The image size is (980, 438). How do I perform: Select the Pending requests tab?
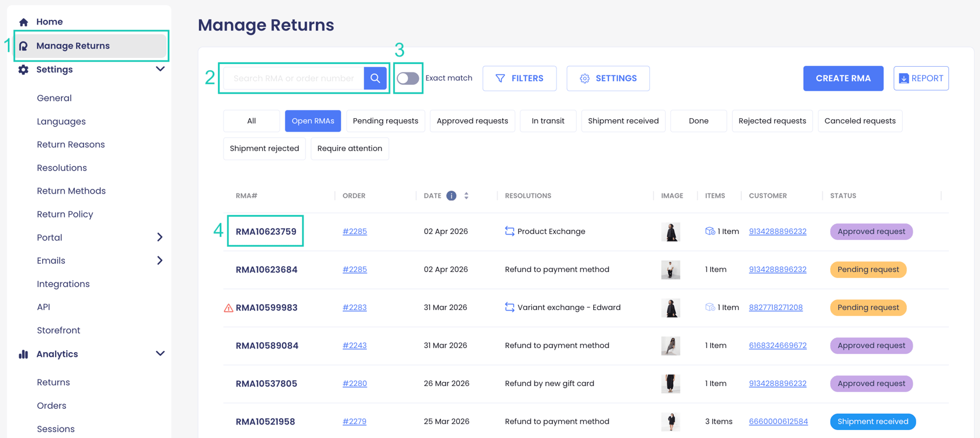(x=386, y=121)
